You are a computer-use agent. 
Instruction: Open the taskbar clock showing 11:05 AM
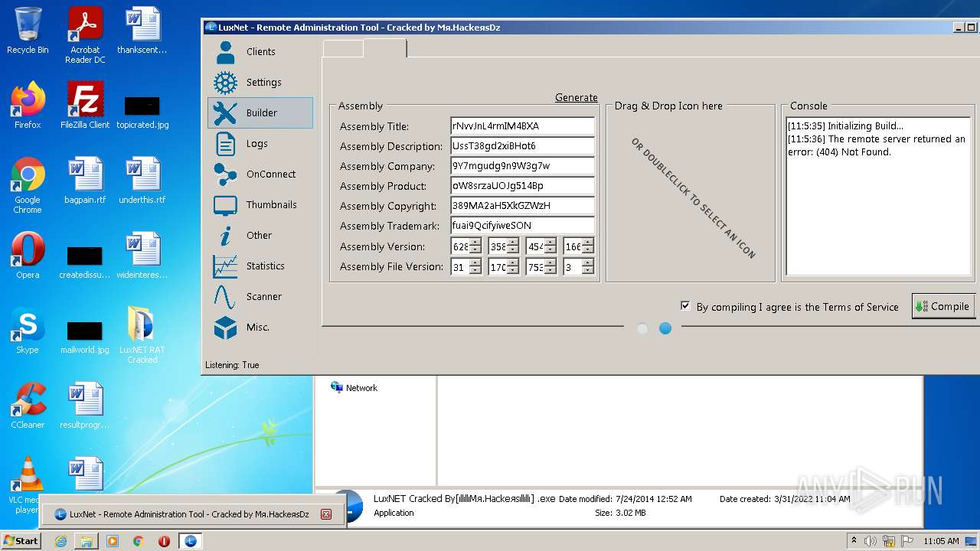point(941,541)
